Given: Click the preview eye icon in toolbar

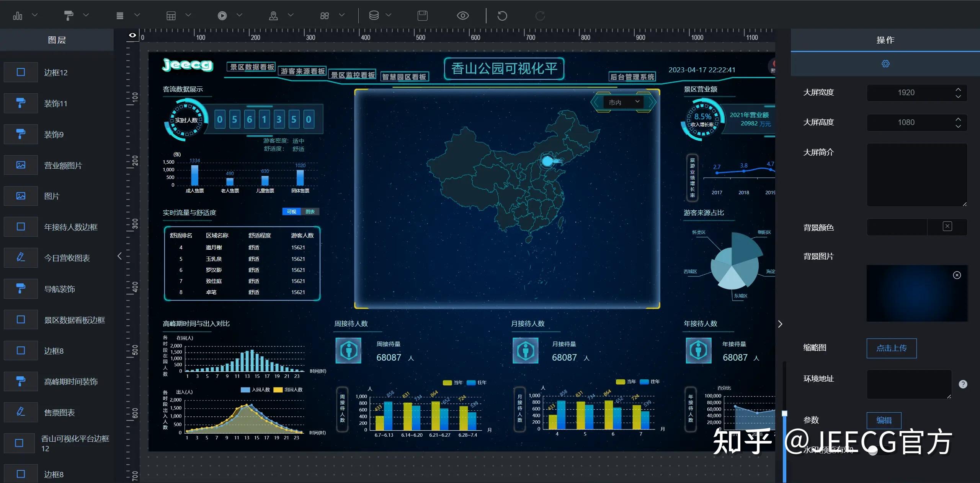Looking at the screenshot, I should (x=463, y=16).
